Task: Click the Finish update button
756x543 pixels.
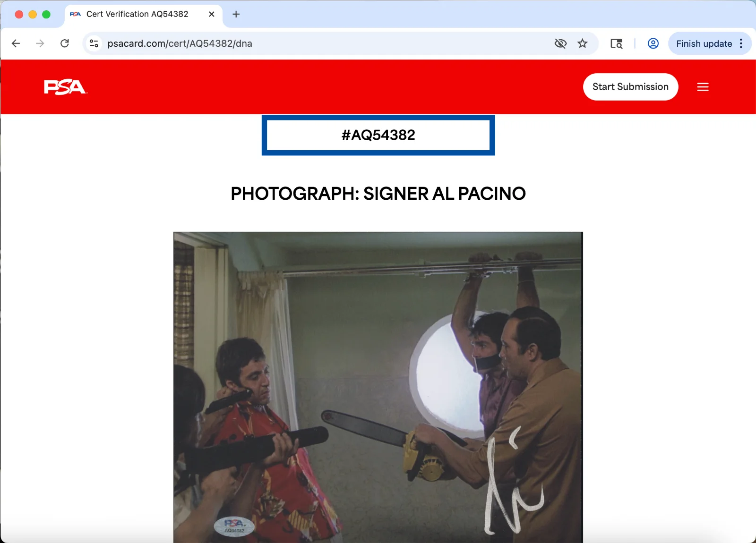Action: 704,43
